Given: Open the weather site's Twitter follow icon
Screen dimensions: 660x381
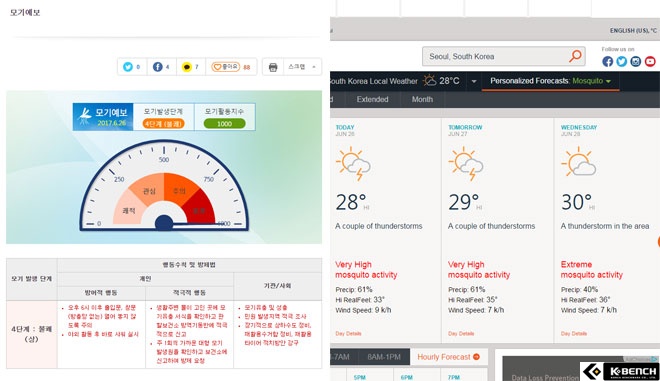Looking at the screenshot, I should (621, 61).
